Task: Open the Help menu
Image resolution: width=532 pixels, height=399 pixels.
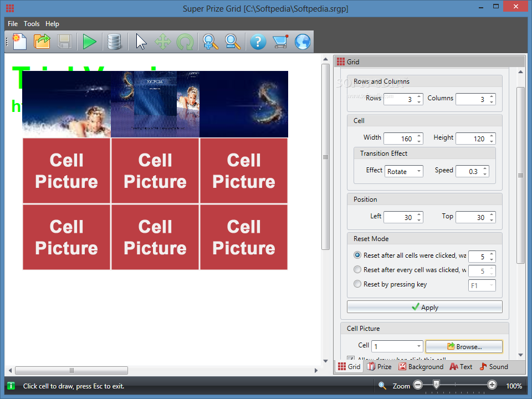Action: pos(52,24)
